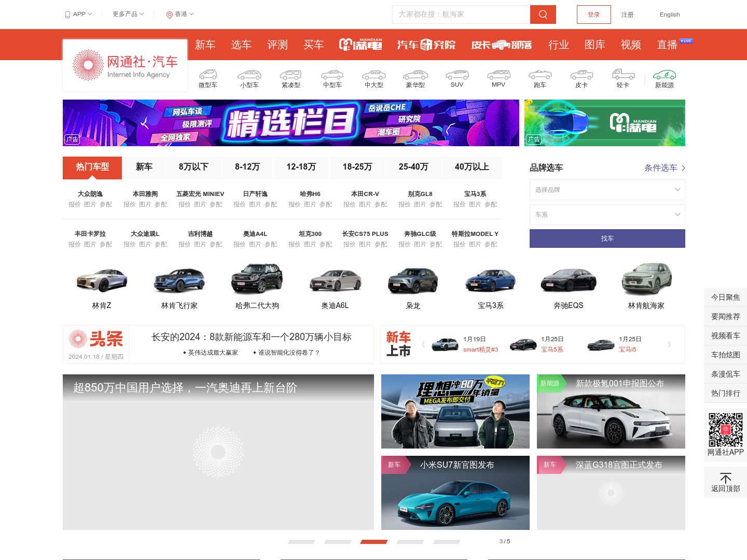Open 大众朗逸 model link

coord(90,194)
